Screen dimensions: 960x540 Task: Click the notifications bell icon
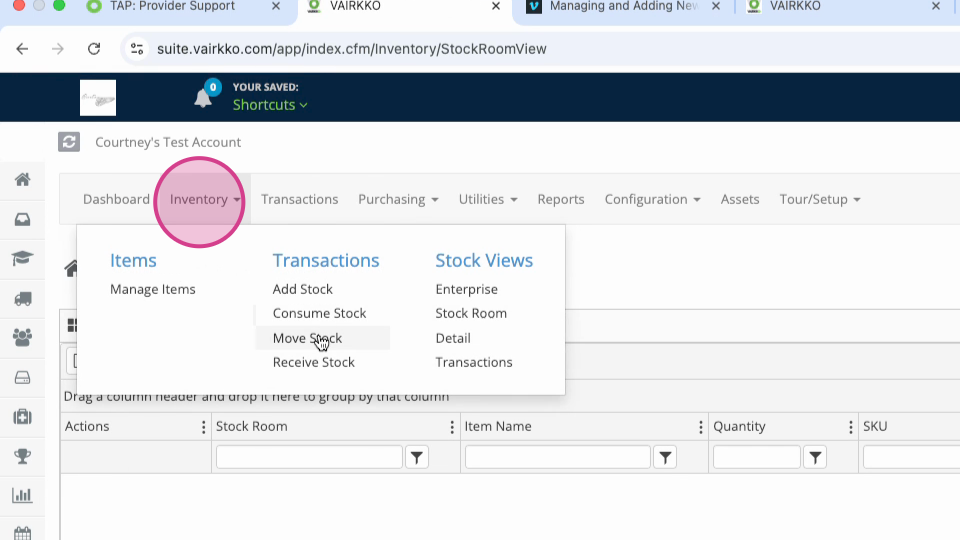[203, 98]
